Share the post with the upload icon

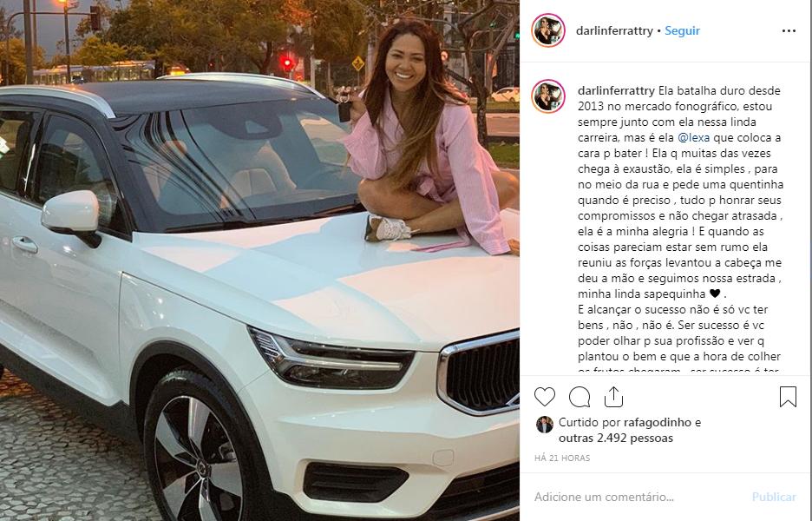pyautogui.click(x=613, y=397)
